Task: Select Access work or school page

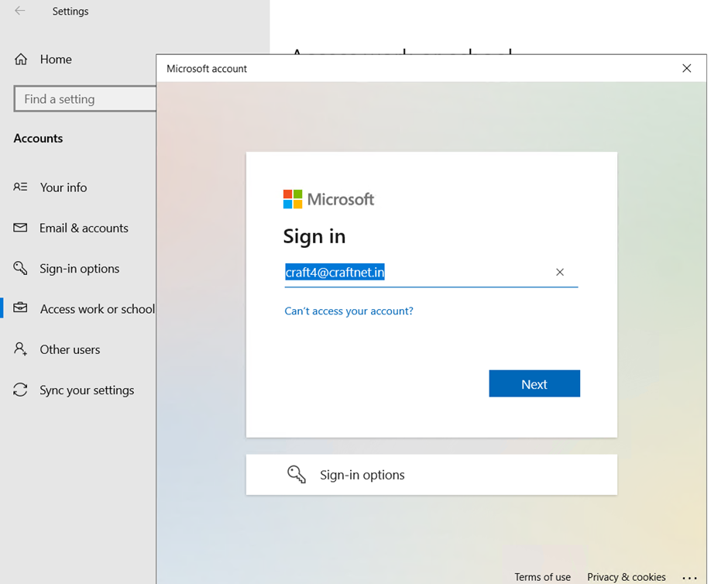Action: (x=98, y=309)
